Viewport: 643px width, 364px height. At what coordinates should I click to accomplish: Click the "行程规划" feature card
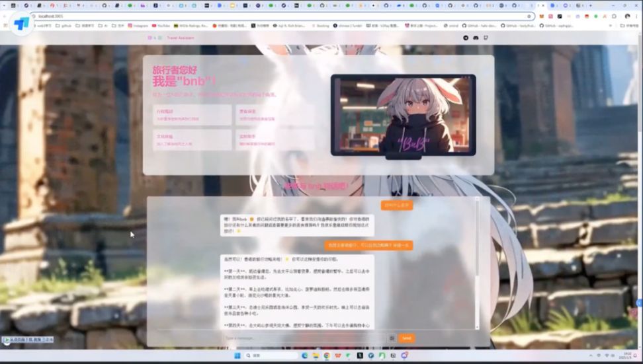193,115
